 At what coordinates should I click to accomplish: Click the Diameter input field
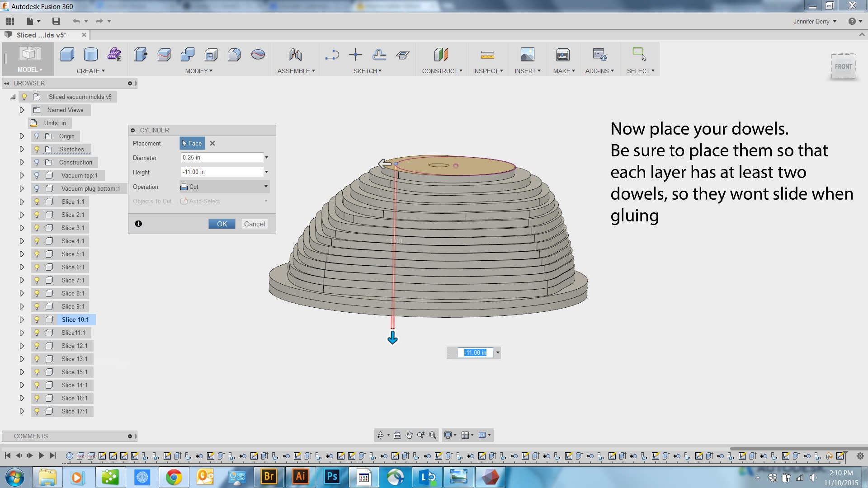coord(222,158)
